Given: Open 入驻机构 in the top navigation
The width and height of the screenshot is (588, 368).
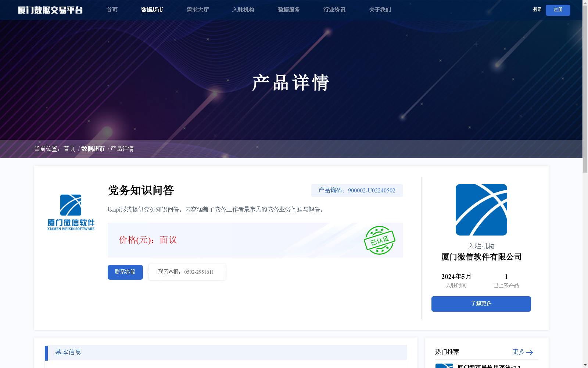Looking at the screenshot, I should [x=243, y=10].
